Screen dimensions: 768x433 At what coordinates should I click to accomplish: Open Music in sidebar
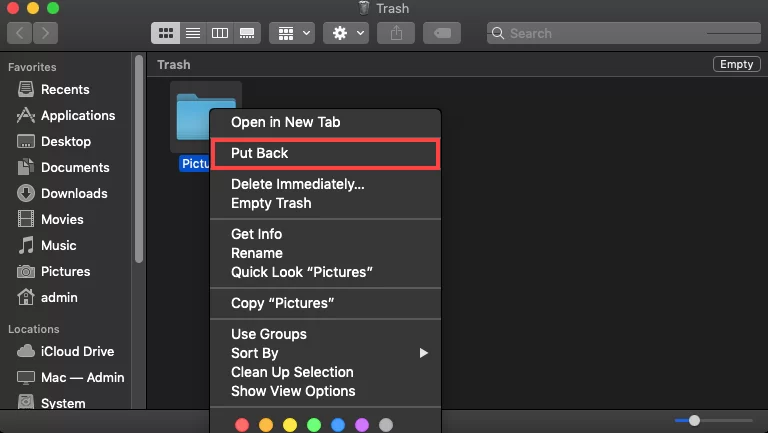(47, 245)
